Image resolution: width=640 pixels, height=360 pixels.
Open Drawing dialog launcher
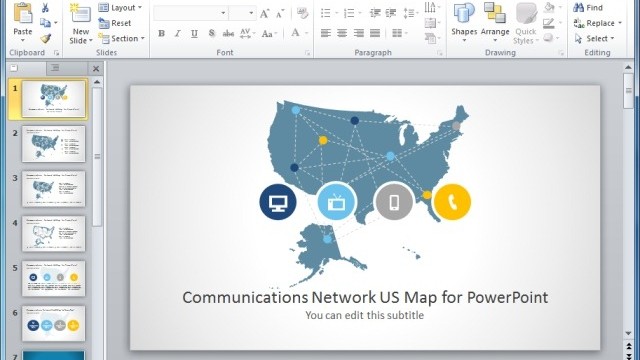click(x=561, y=53)
